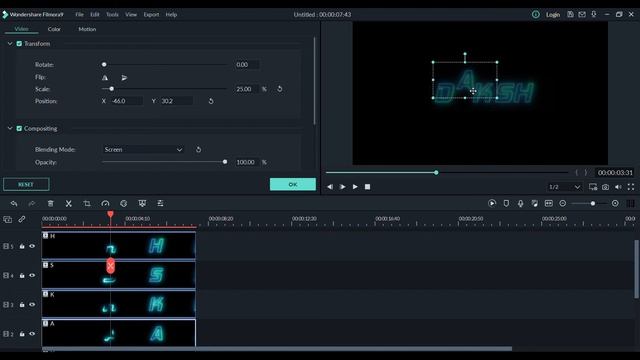The width and height of the screenshot is (640, 360).
Task: Open the View menu
Action: [x=131, y=14]
